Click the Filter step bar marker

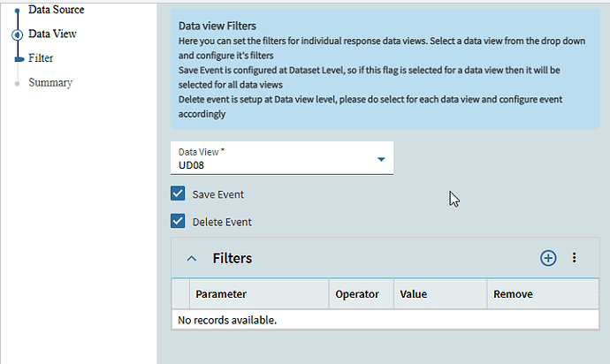[x=18, y=58]
